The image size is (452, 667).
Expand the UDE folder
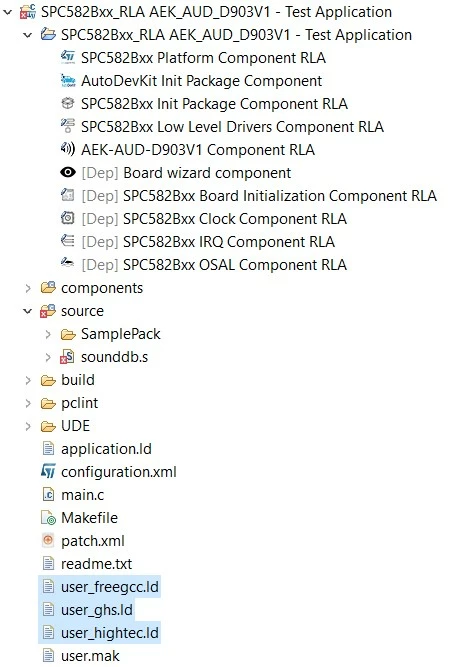(x=28, y=426)
